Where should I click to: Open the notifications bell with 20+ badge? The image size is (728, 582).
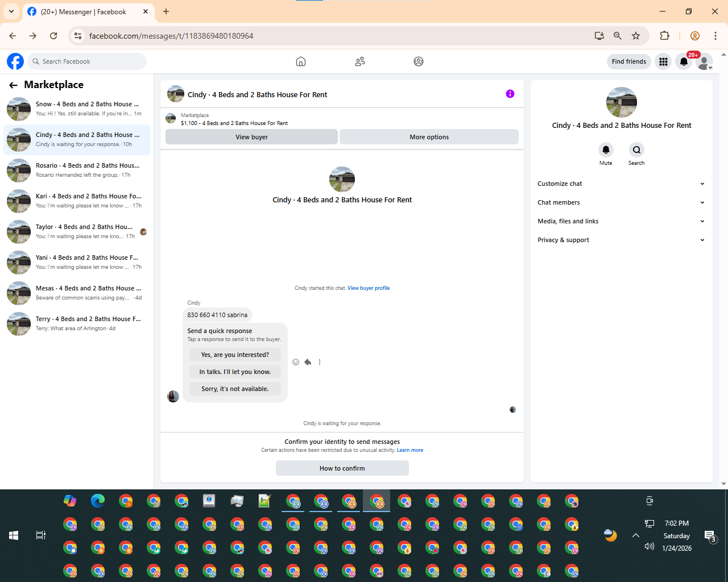[x=684, y=61]
